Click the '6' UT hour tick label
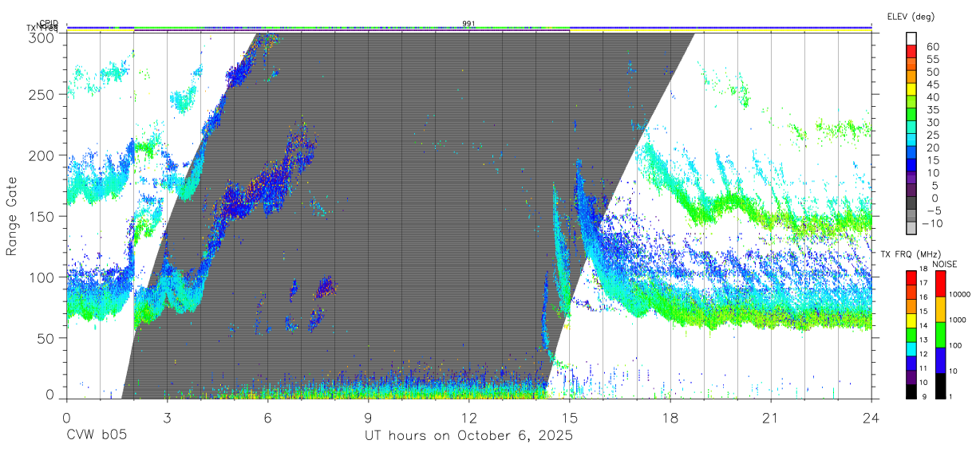The width and height of the screenshot is (980, 452). (x=267, y=417)
